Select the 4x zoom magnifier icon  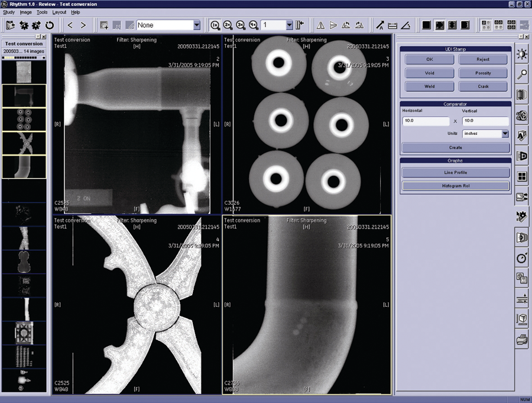tap(254, 25)
